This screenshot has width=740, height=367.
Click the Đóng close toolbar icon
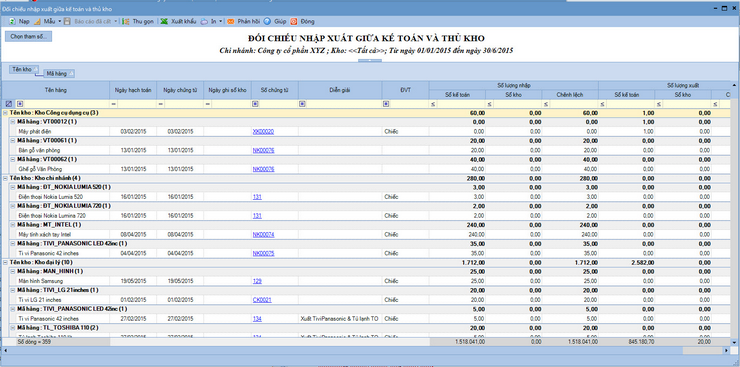(294, 21)
